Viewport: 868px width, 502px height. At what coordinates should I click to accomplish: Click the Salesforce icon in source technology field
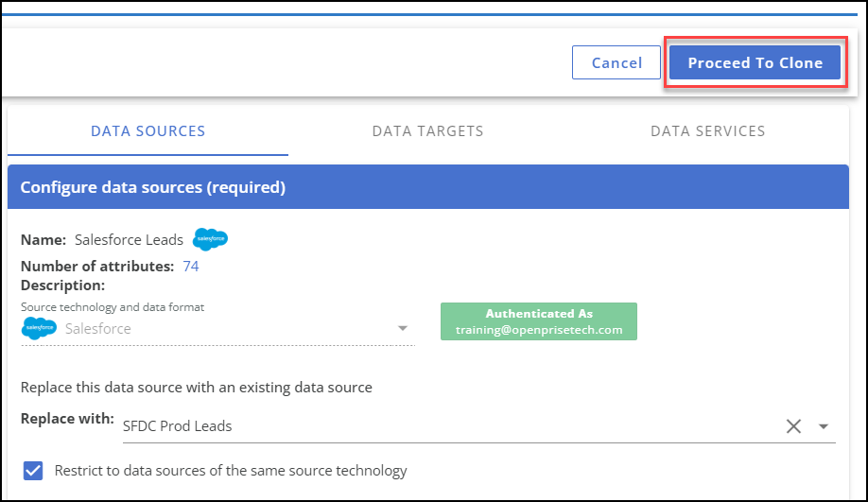39,328
